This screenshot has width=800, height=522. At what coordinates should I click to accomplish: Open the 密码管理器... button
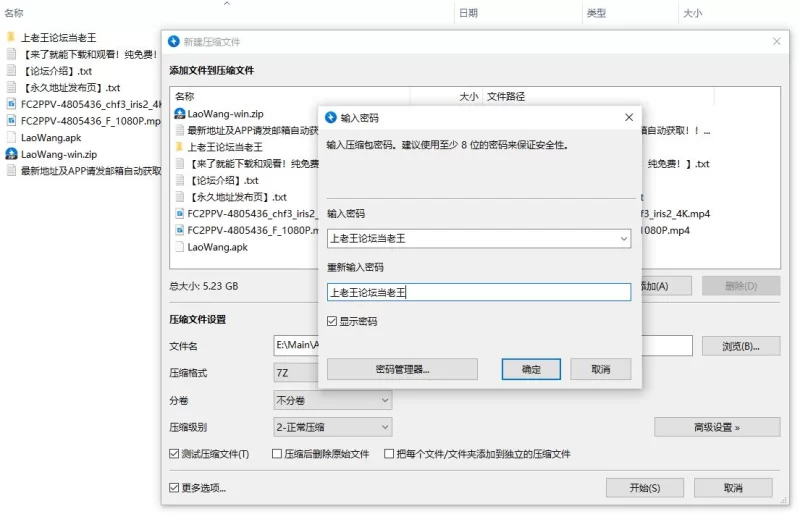402,369
